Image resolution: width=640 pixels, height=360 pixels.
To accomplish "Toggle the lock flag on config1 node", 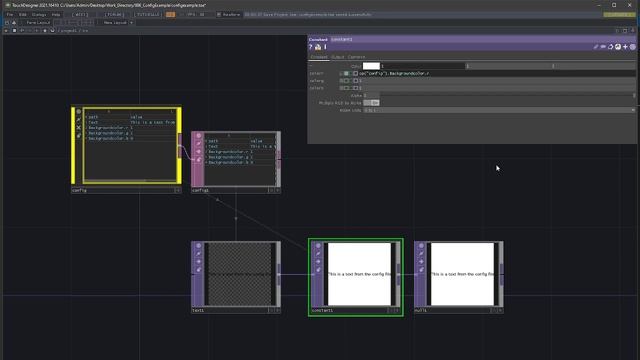I will click(198, 160).
